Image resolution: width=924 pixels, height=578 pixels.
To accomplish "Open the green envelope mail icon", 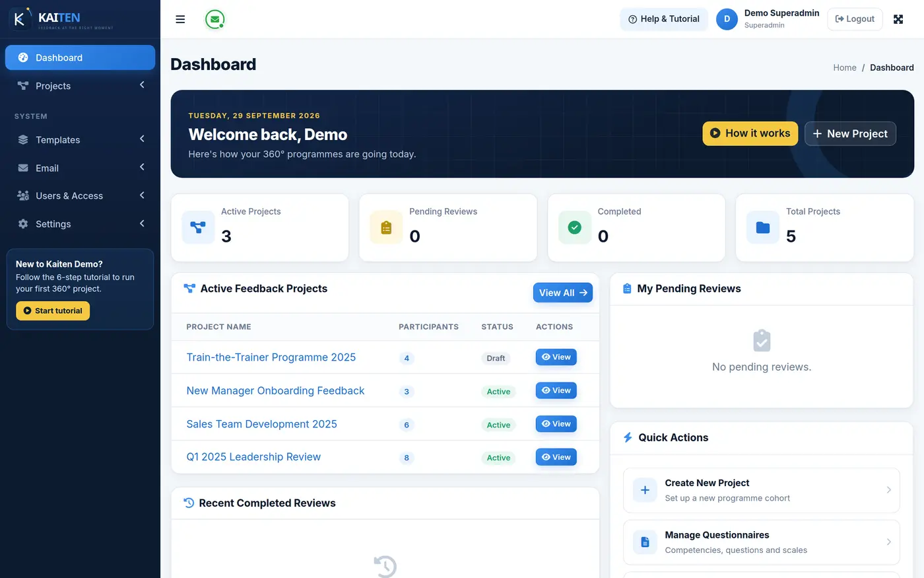I will point(214,19).
